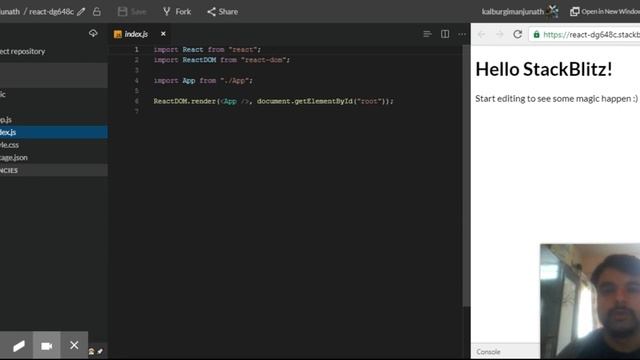This screenshot has width=640, height=360.
Task: Fork this project
Action: 177,11
